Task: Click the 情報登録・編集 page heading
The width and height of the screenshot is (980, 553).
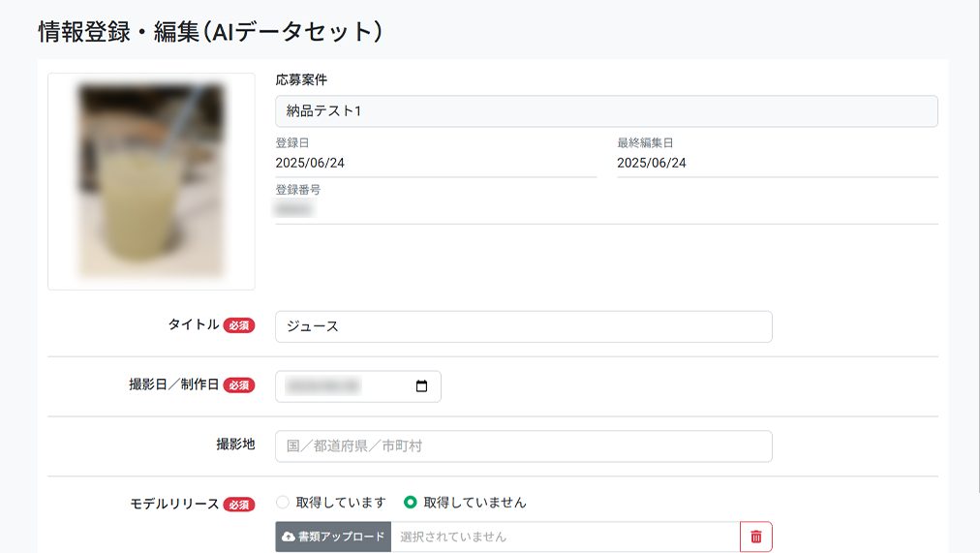Action: point(210,31)
